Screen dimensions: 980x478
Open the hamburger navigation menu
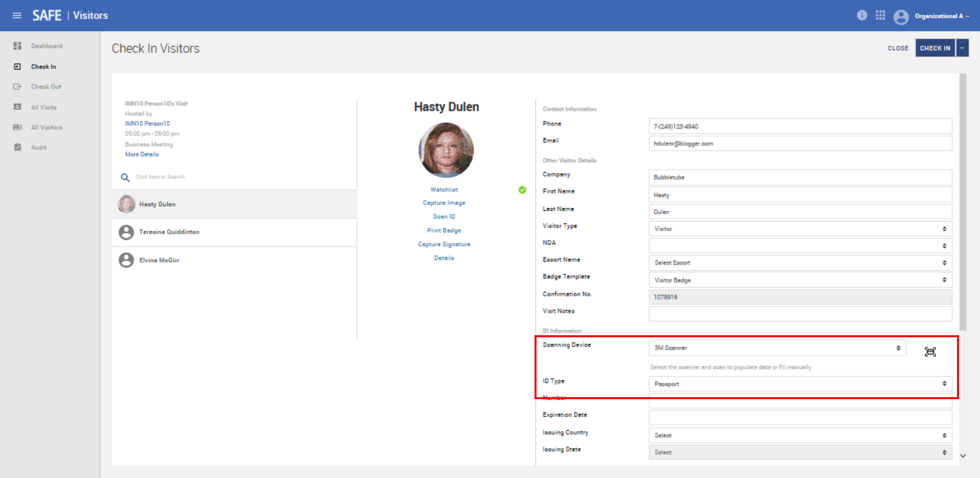click(x=17, y=15)
